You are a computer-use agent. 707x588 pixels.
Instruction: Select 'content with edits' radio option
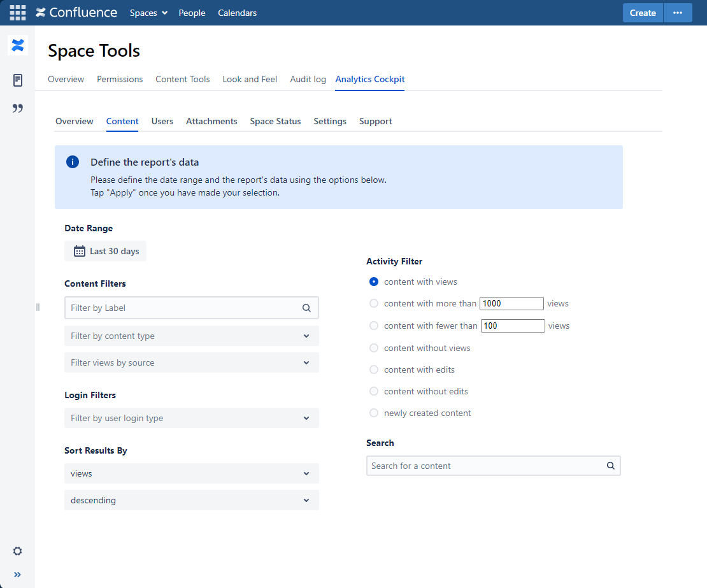(374, 369)
